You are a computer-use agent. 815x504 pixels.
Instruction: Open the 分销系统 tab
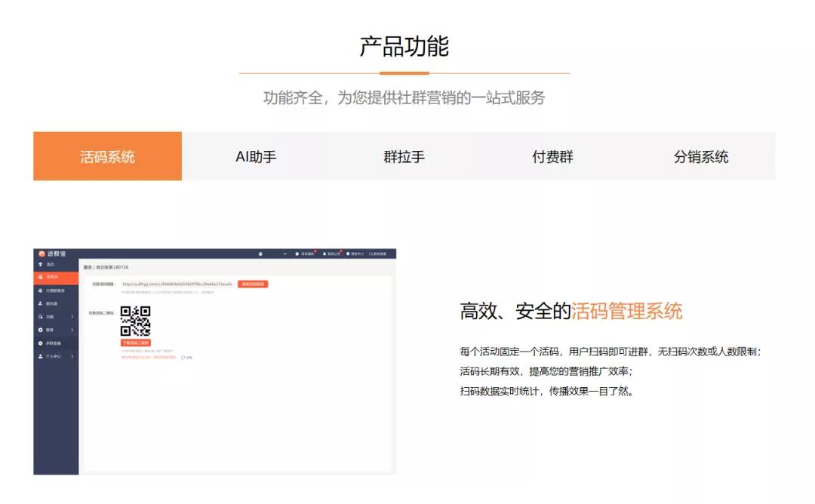coord(702,156)
